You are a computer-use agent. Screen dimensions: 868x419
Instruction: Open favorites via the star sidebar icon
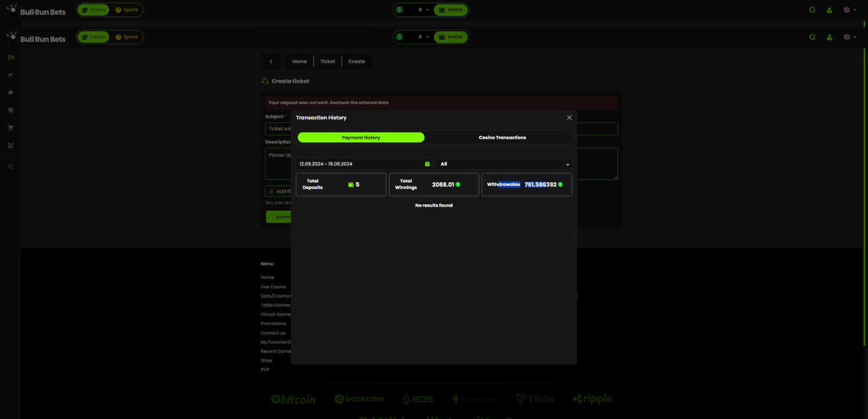[x=10, y=93]
